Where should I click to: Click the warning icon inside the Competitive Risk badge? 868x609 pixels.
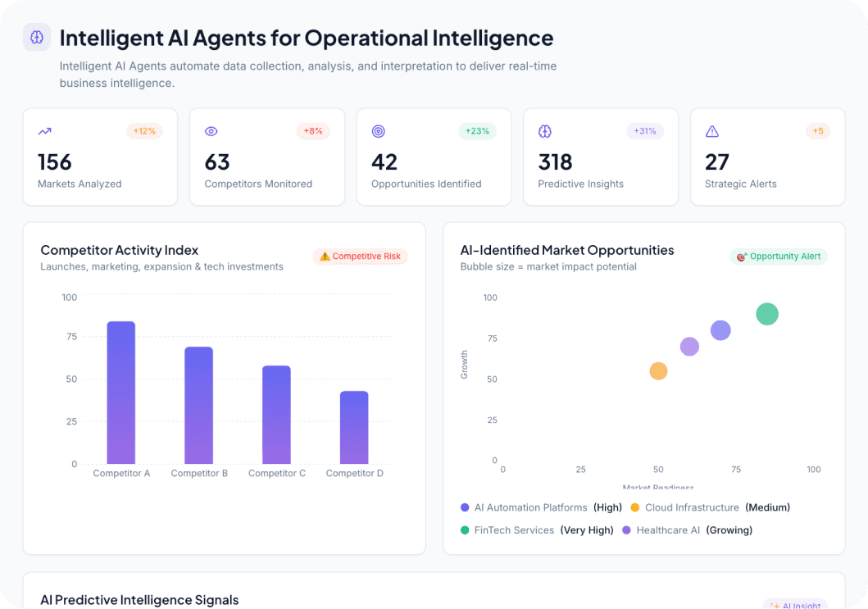coord(325,256)
